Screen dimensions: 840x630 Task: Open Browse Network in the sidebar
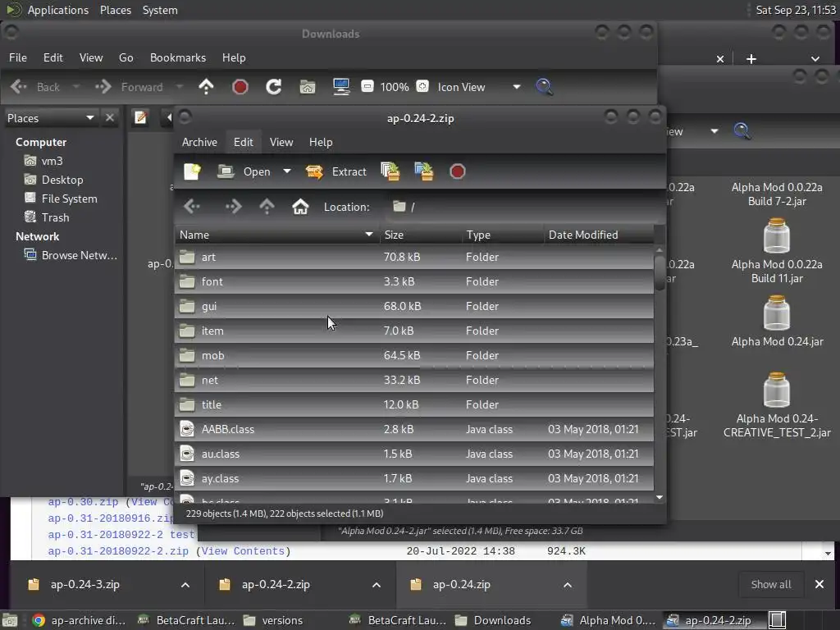click(71, 255)
